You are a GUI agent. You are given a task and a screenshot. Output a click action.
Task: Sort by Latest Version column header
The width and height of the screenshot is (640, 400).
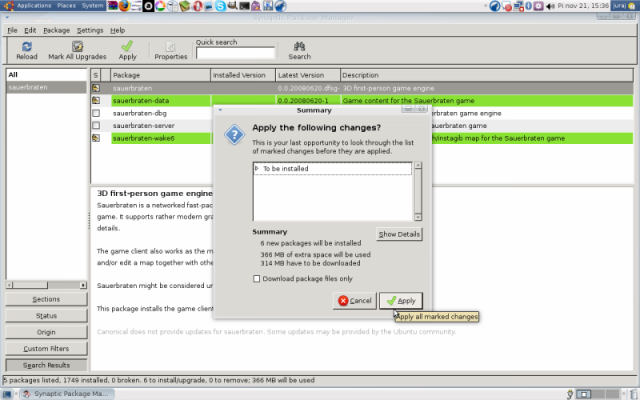coord(308,75)
